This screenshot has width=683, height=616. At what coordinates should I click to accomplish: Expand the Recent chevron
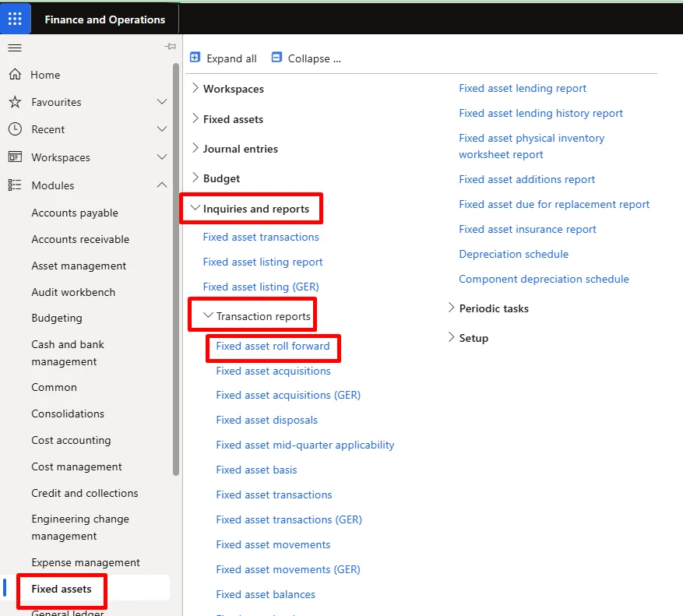[x=162, y=129]
